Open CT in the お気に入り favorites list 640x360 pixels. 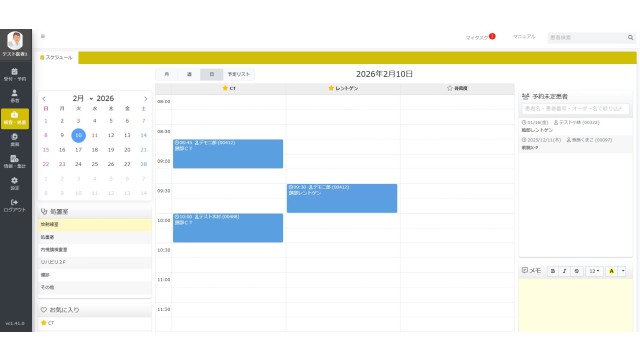coord(95,323)
